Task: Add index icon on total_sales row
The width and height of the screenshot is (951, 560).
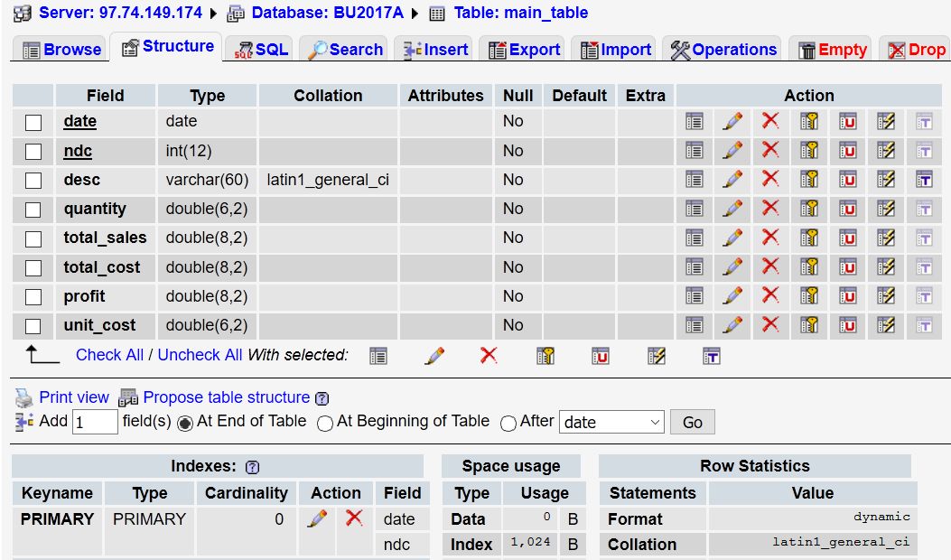Action: click(x=886, y=238)
